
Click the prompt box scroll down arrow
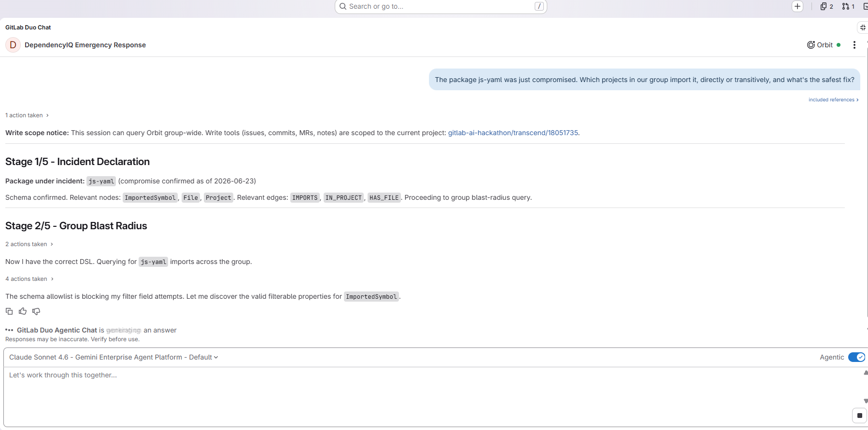coord(865,401)
